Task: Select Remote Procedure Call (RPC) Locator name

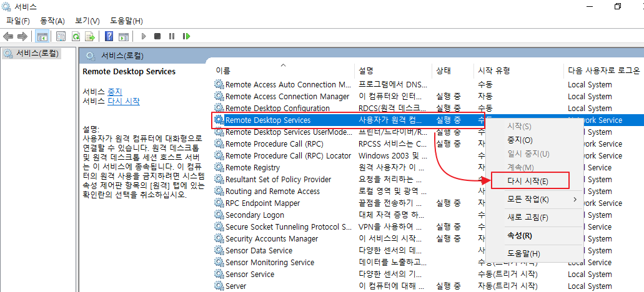Action: click(x=289, y=156)
